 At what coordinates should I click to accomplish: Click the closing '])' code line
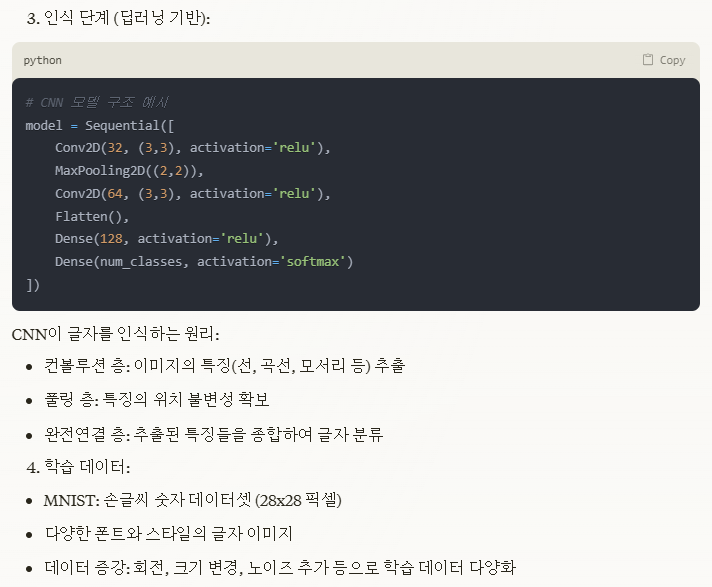tap(33, 285)
